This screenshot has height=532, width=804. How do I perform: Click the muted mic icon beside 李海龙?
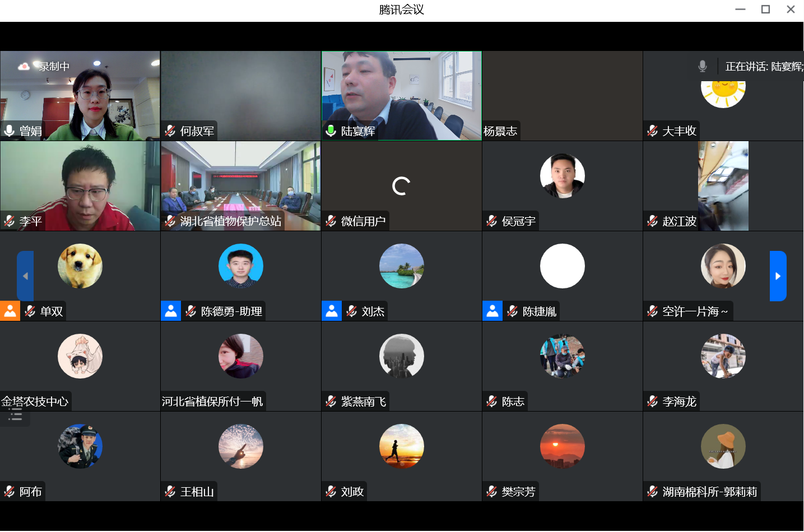[653, 402]
